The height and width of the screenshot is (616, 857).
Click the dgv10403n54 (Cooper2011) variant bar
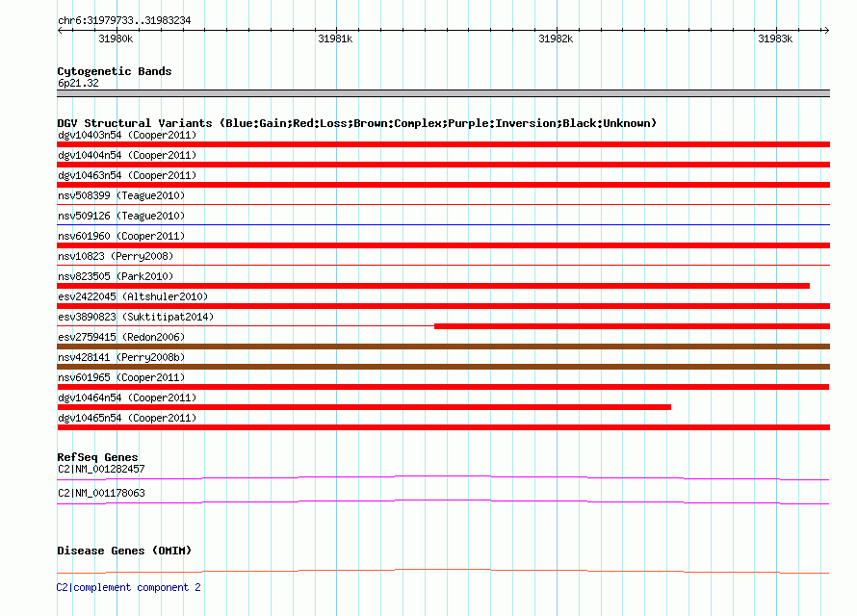(443, 144)
